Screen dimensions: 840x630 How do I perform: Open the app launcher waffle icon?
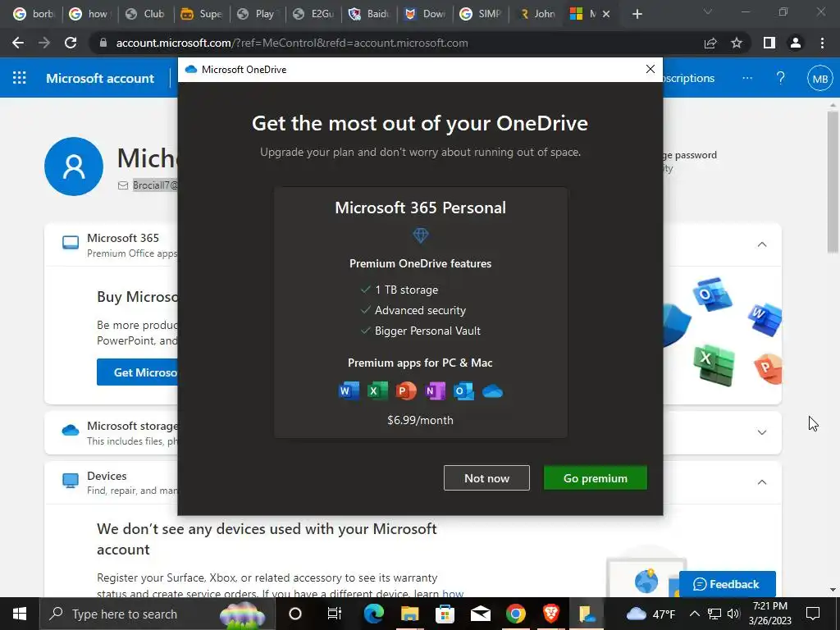[20, 78]
